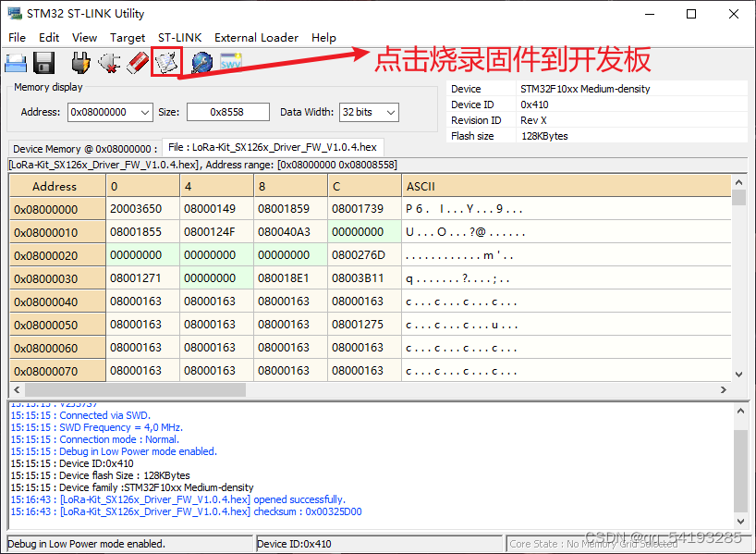Connect to the target using the plug icon

coord(80,63)
